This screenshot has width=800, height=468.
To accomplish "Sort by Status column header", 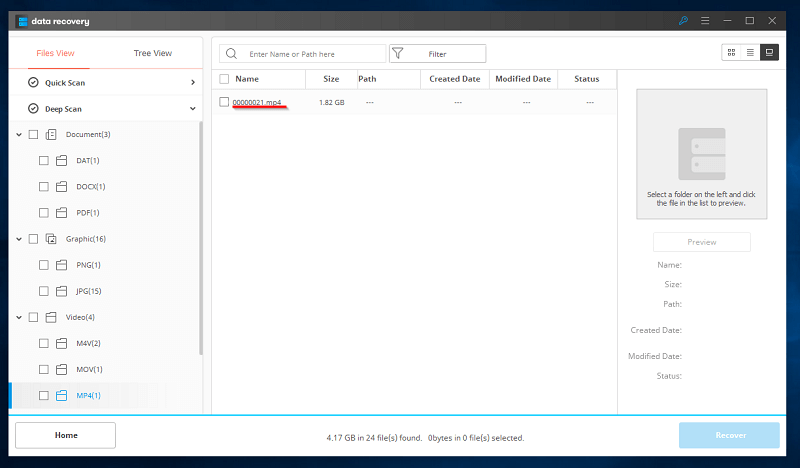I will 587,79.
